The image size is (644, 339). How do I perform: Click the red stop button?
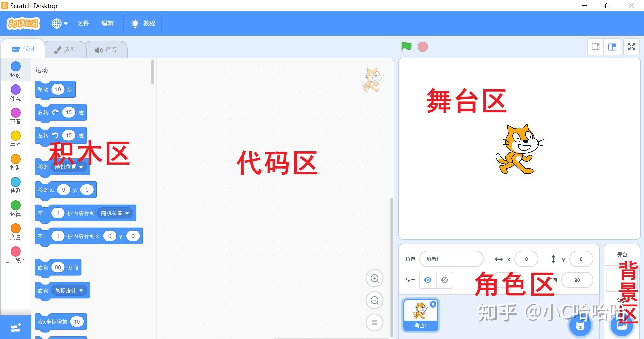423,47
